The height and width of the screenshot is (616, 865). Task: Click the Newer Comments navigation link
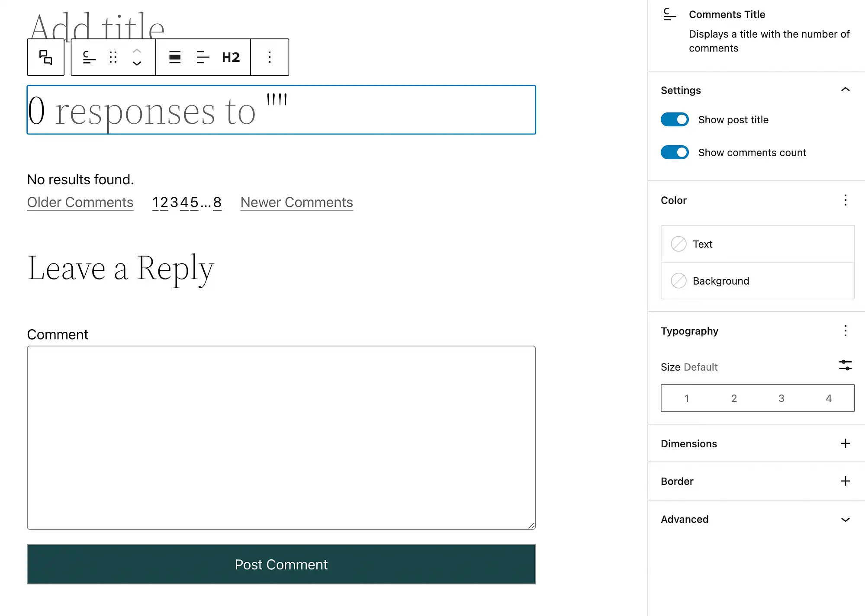tap(297, 202)
